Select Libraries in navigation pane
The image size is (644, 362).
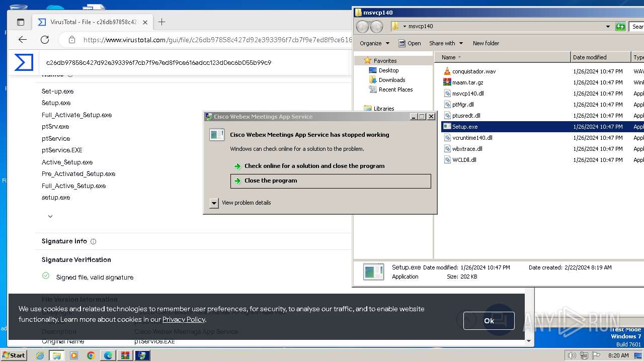[x=384, y=108]
